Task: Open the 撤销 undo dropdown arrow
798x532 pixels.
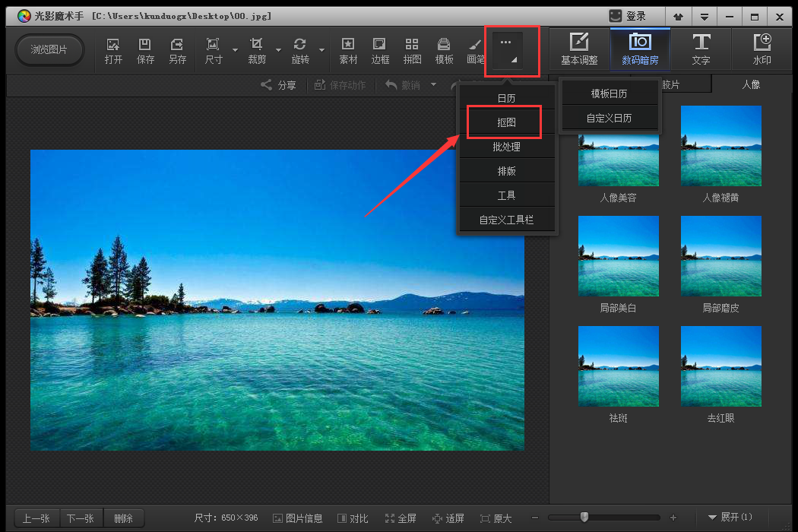Action: [x=435, y=85]
